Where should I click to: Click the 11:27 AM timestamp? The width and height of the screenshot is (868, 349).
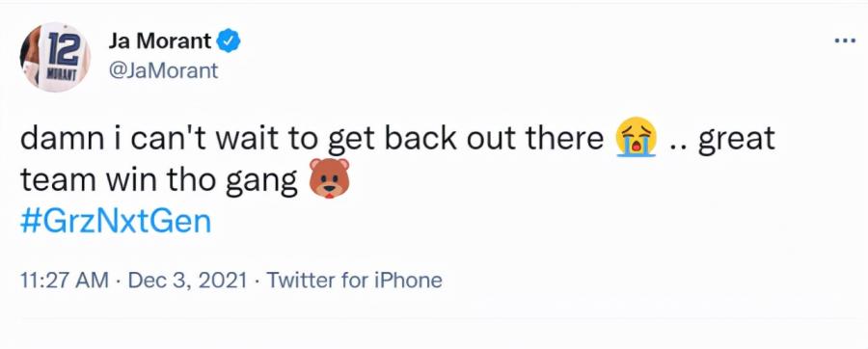pos(65,281)
